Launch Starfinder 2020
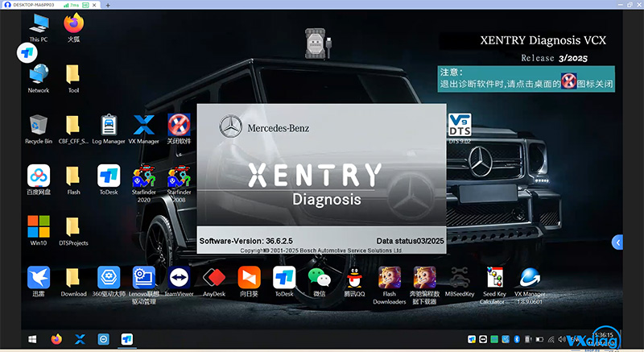644x352 pixels. tap(144, 183)
